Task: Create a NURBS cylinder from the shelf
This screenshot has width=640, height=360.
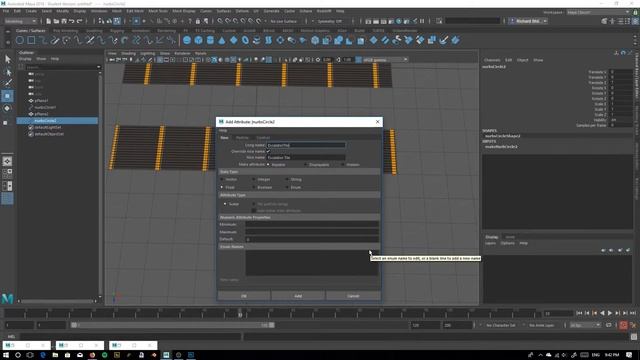Action: coord(210,40)
